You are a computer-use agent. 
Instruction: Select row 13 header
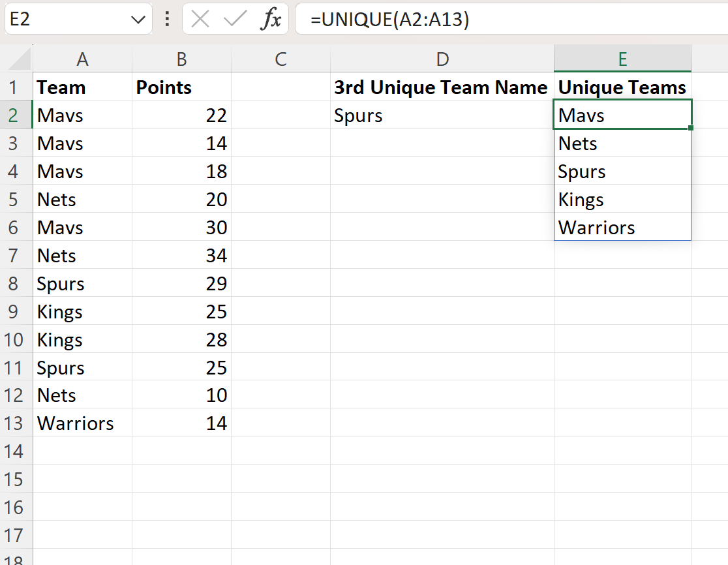pyautogui.click(x=16, y=423)
